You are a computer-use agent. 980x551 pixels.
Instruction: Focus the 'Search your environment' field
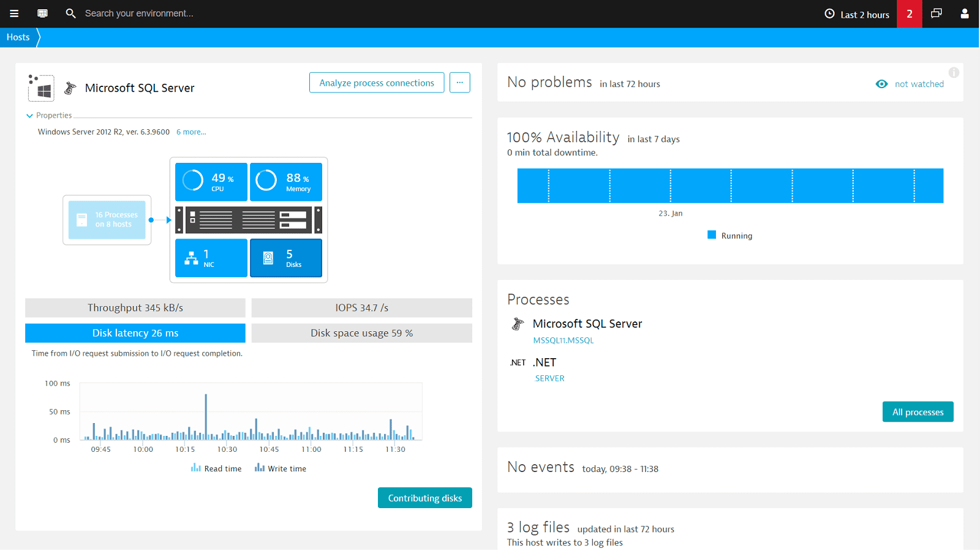pyautogui.click(x=139, y=13)
